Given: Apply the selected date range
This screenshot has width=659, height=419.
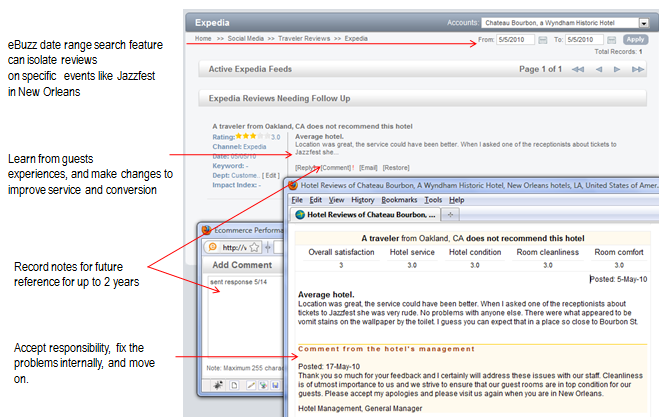Looking at the screenshot, I should (x=635, y=40).
